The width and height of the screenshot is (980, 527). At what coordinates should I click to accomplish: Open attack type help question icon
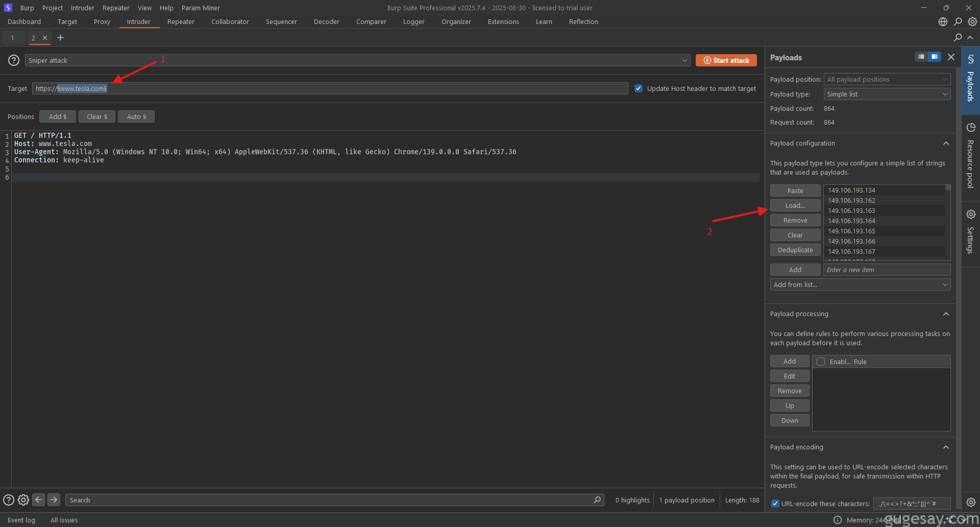click(x=14, y=60)
